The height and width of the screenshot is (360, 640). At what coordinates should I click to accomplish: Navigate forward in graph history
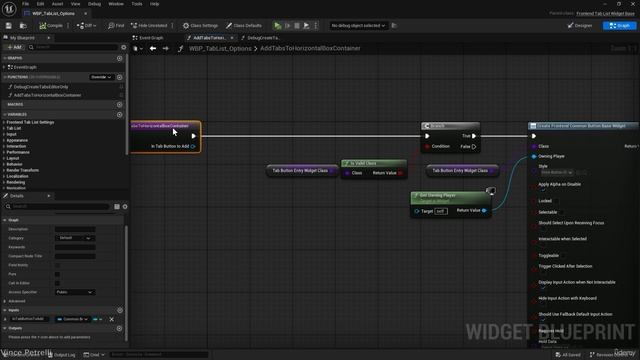click(165, 49)
